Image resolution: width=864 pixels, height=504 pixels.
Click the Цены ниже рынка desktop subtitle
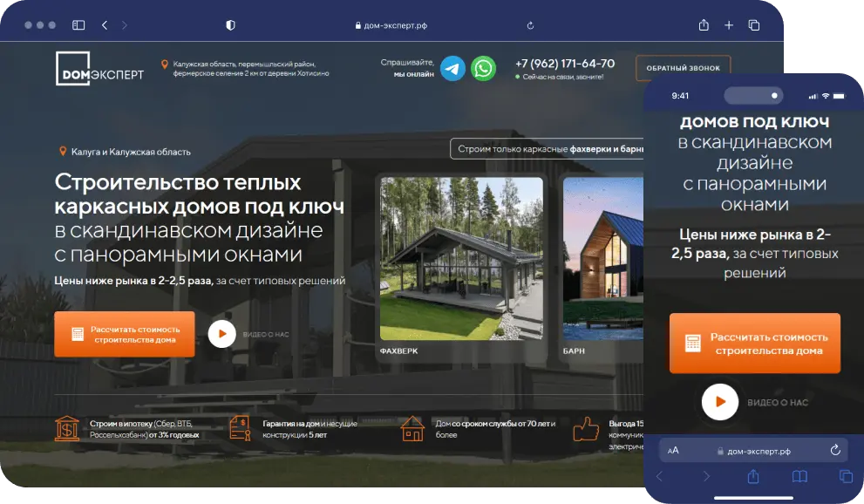coord(200,281)
